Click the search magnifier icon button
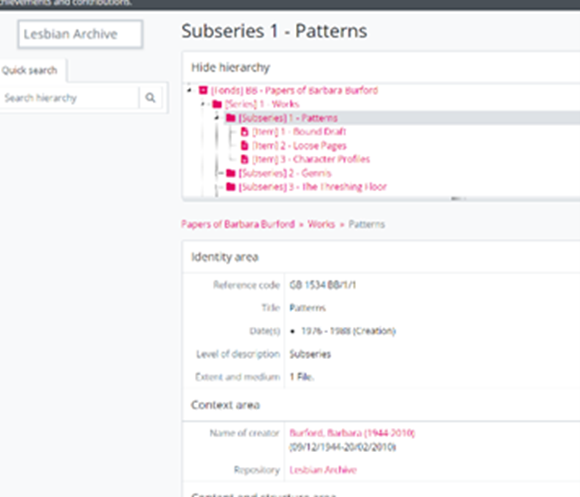 pos(150,98)
